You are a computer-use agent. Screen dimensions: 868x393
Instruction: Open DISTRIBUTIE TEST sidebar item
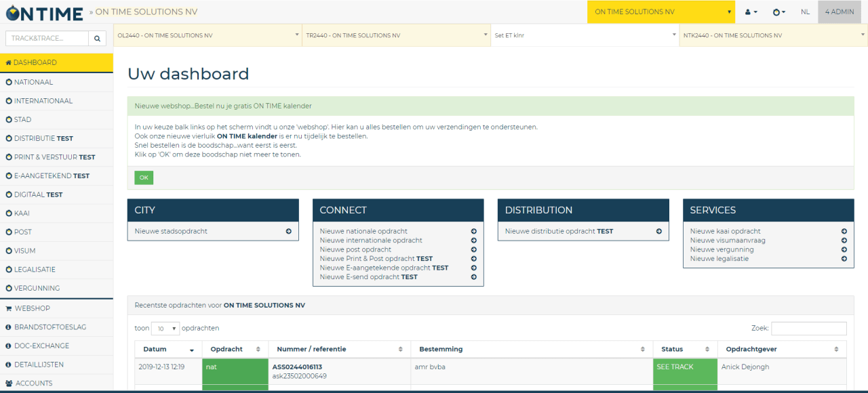[x=56, y=138]
